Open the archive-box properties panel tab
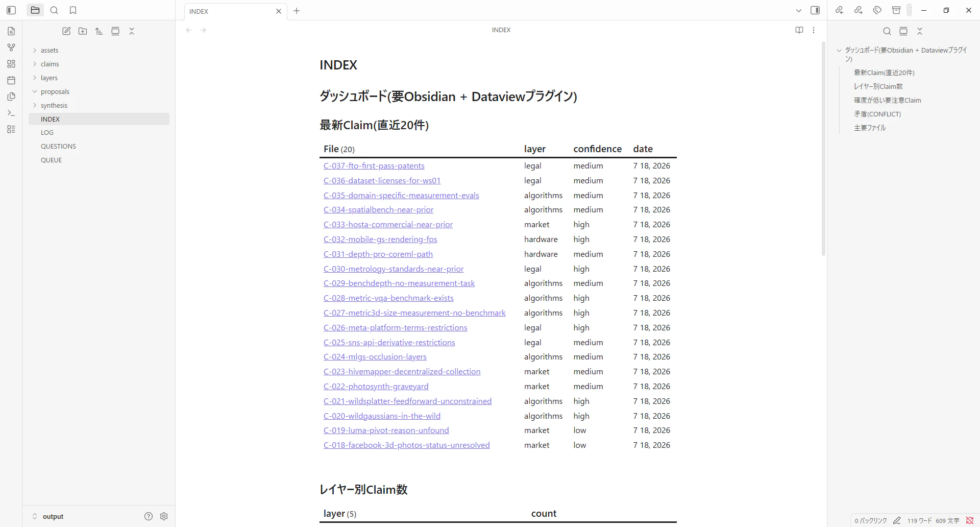 point(896,10)
